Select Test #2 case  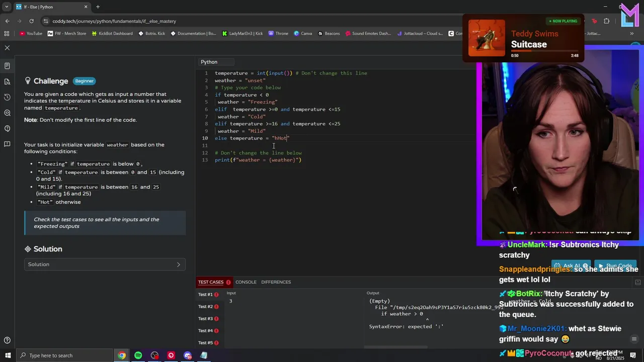click(x=208, y=307)
